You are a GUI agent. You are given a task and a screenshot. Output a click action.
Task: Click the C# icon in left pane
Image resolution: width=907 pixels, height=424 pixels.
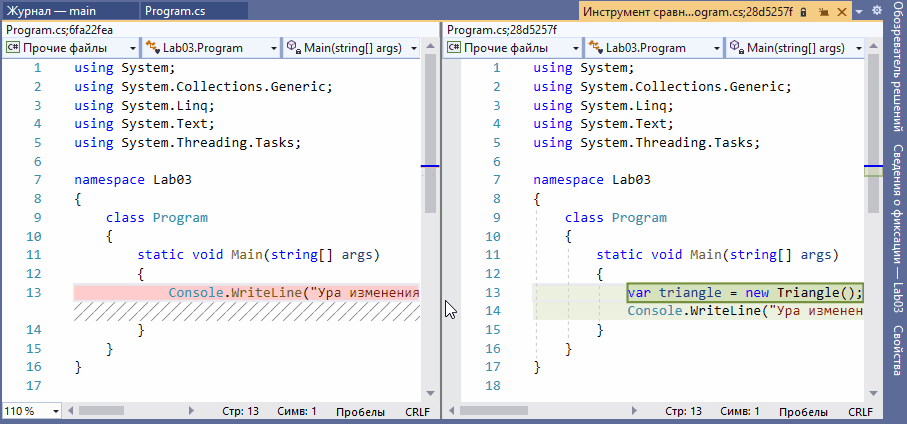[12, 48]
